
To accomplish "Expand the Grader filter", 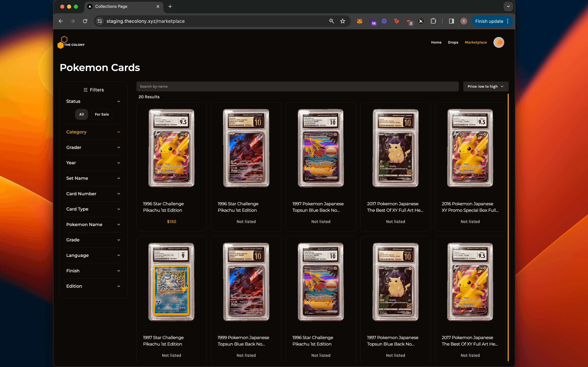I will pos(93,147).
